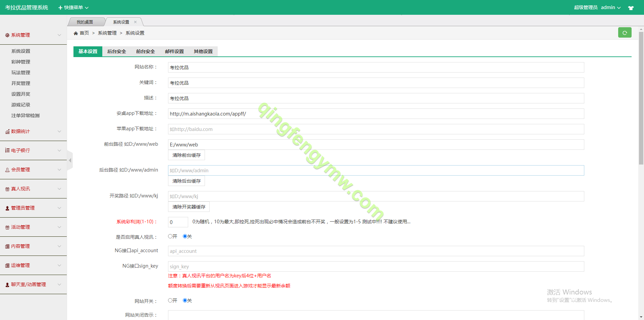This screenshot has width=644, height=320.
Task: Click the green refresh icon button
Action: (625, 33)
